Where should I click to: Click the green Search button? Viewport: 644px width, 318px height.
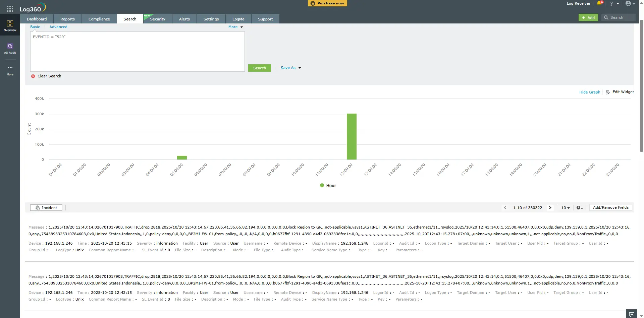(x=260, y=68)
